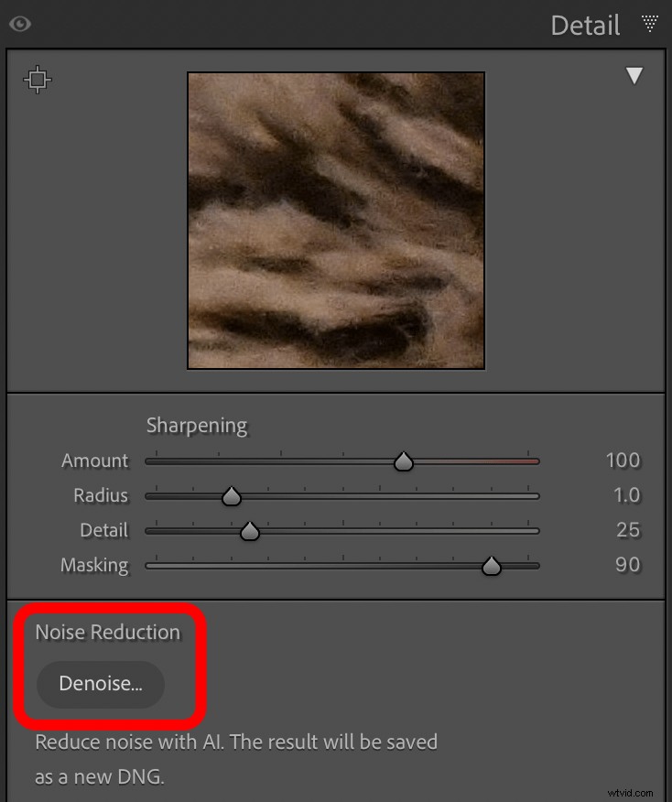
Task: Collapse the Detail panel header triangle
Action: point(649,23)
